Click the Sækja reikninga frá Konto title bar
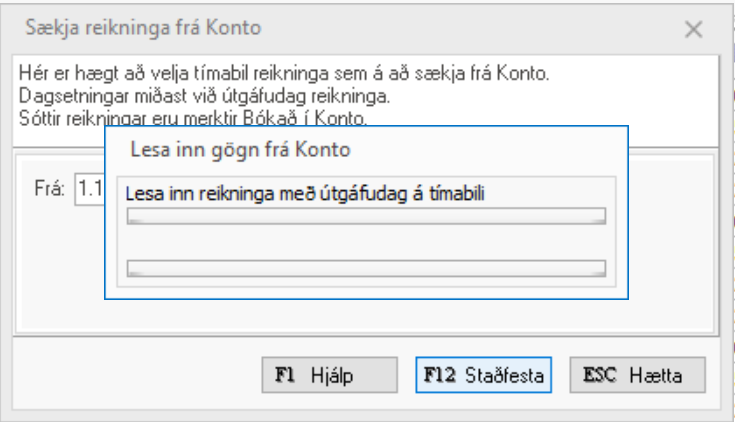735x422 pixels. 400,28
